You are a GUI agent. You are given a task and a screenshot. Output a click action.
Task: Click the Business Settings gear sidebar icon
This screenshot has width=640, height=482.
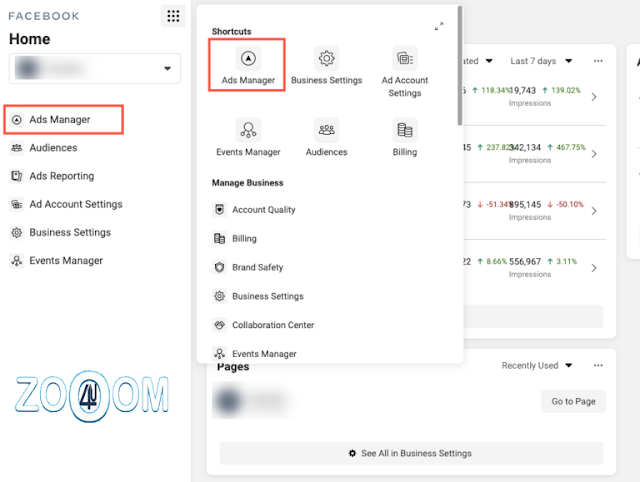(x=16, y=232)
